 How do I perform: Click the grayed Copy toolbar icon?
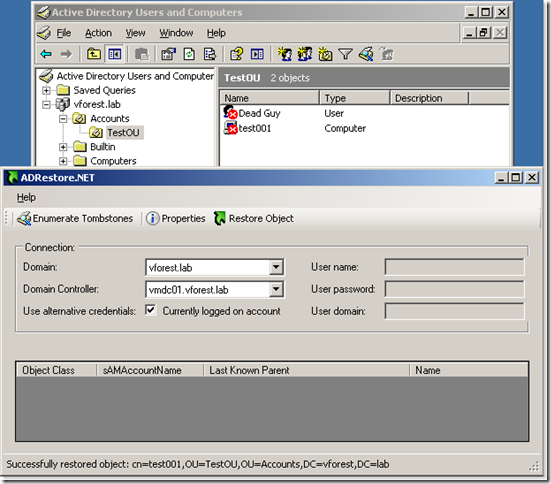142,54
